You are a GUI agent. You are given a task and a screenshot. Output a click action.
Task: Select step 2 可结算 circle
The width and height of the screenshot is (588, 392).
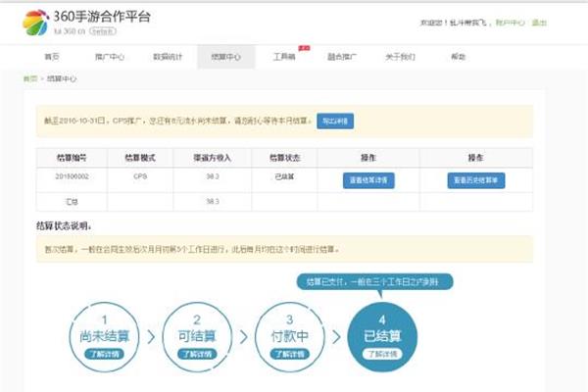(197, 337)
